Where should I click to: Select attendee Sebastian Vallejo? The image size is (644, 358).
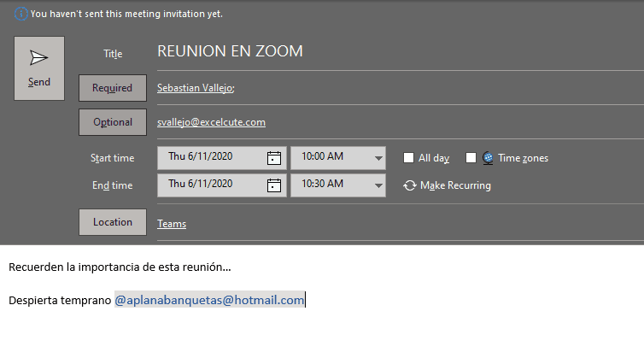click(196, 88)
